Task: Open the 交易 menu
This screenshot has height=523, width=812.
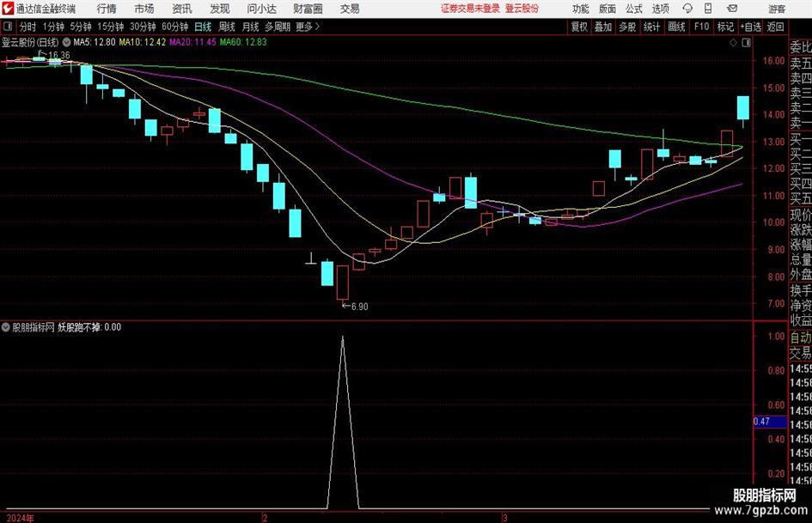Action: (x=350, y=9)
